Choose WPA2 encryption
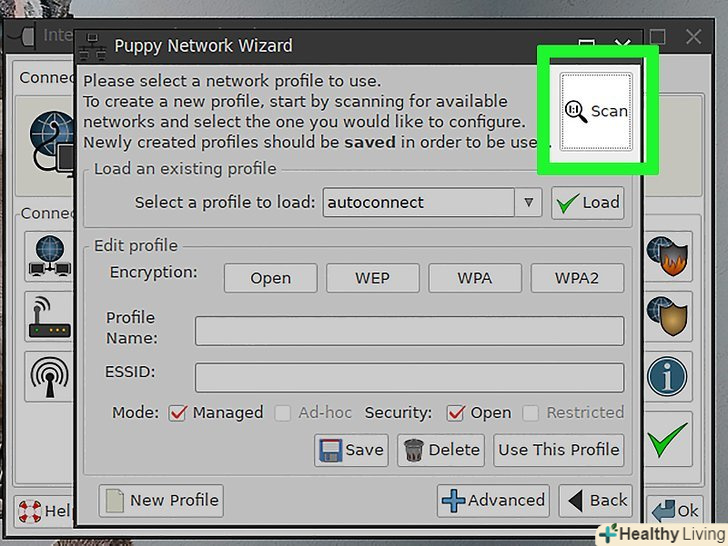The width and height of the screenshot is (728, 546). point(577,278)
